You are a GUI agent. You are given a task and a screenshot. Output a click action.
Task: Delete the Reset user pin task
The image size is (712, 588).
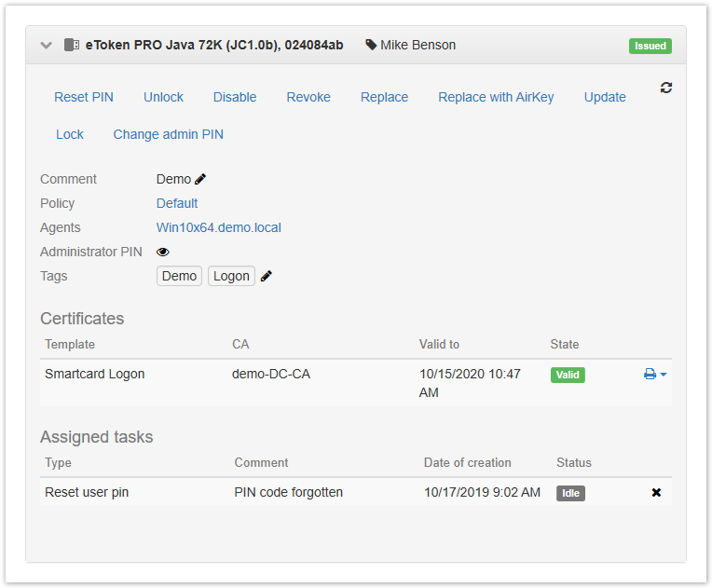(656, 492)
